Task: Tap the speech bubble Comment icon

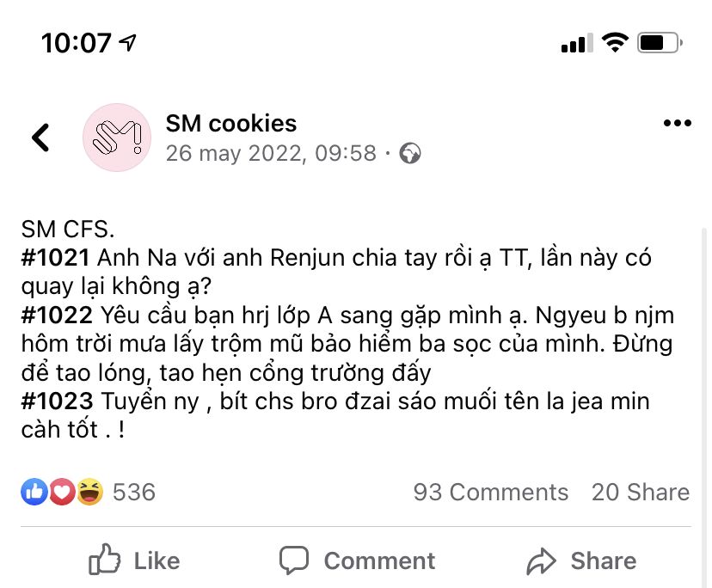Action: point(294,560)
